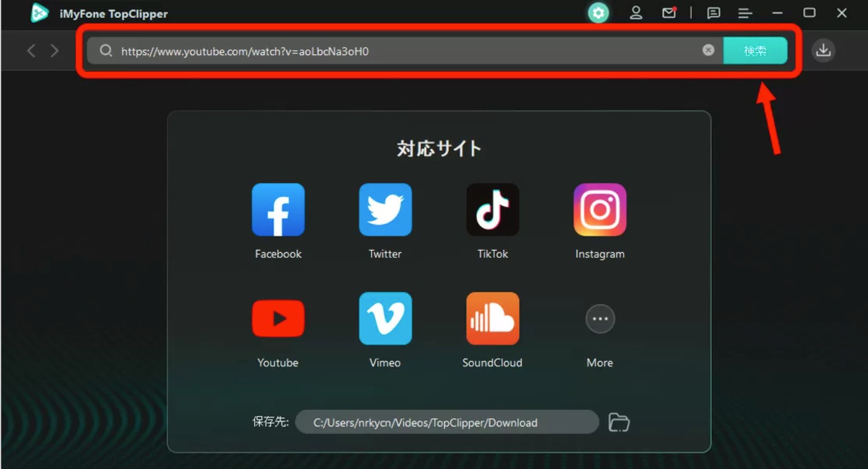868x469 pixels.
Task: Click the iMyFone TopClipper logo
Action: click(x=39, y=13)
